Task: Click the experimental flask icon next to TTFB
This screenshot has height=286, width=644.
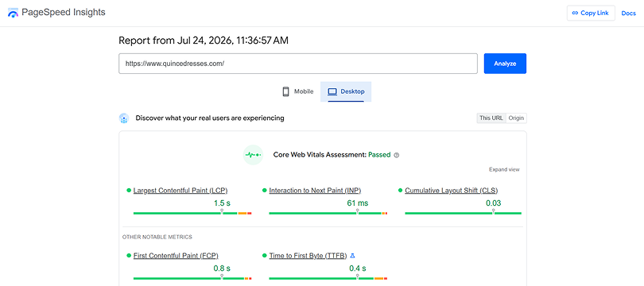Action: [x=352, y=256]
